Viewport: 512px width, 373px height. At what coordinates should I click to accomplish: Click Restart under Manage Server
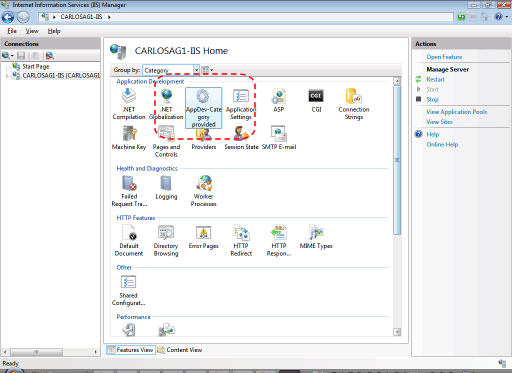pos(435,79)
